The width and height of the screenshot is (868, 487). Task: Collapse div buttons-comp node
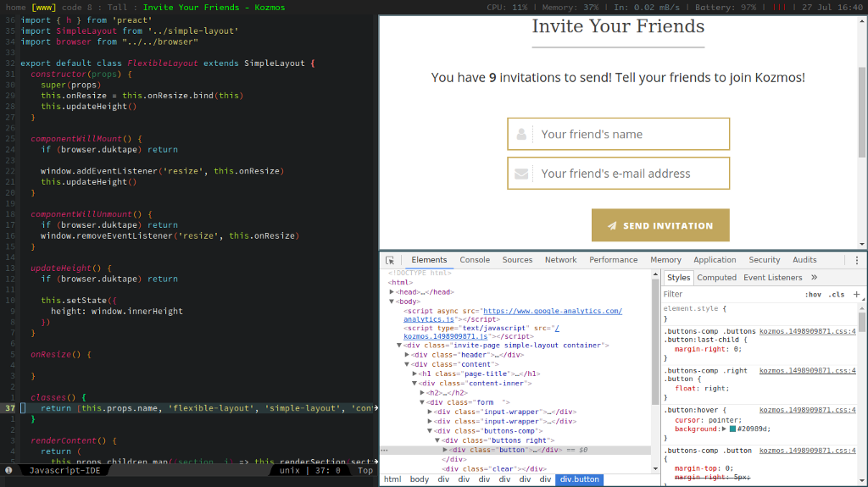coord(430,430)
